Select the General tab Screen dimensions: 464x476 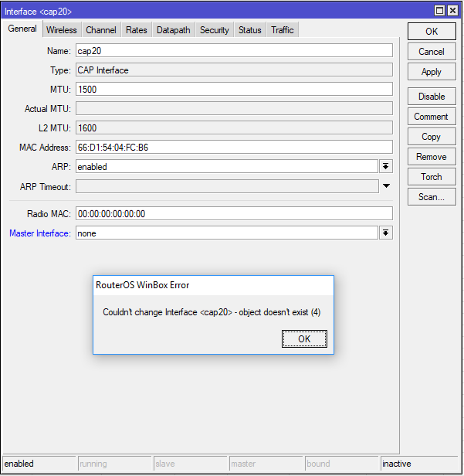coord(22,29)
